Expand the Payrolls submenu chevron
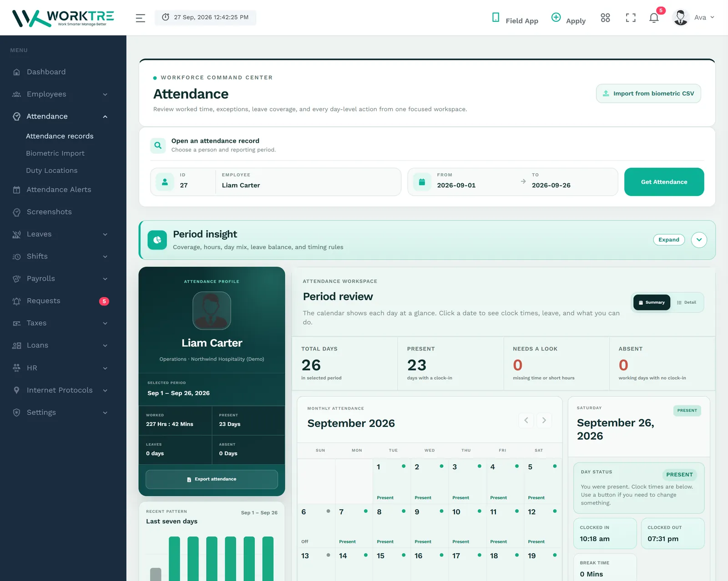 (105, 279)
